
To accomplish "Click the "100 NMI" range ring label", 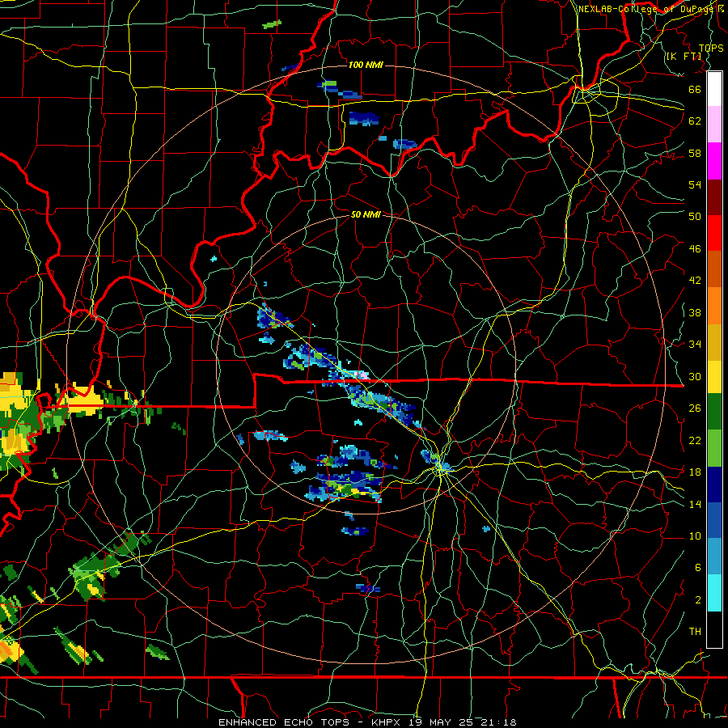I will coord(366,65).
